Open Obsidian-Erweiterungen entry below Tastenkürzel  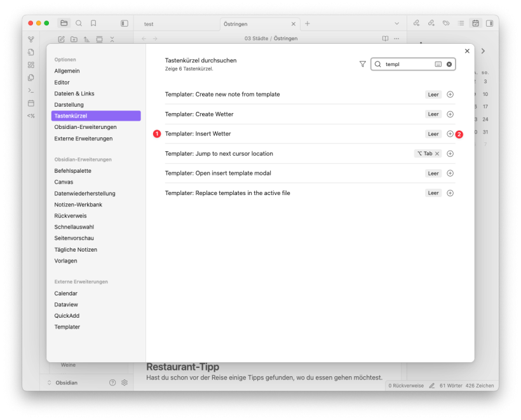click(x=96, y=127)
